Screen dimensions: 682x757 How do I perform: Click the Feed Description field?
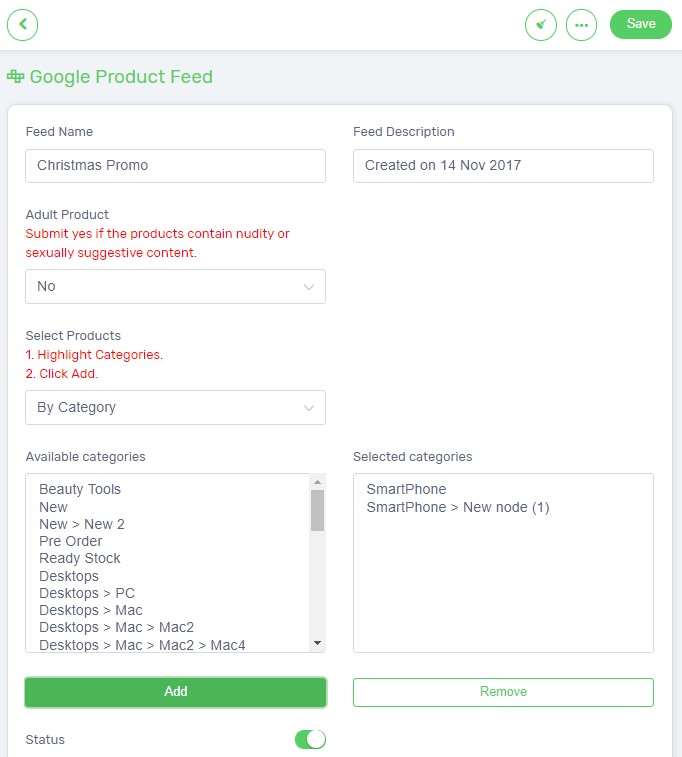[503, 166]
